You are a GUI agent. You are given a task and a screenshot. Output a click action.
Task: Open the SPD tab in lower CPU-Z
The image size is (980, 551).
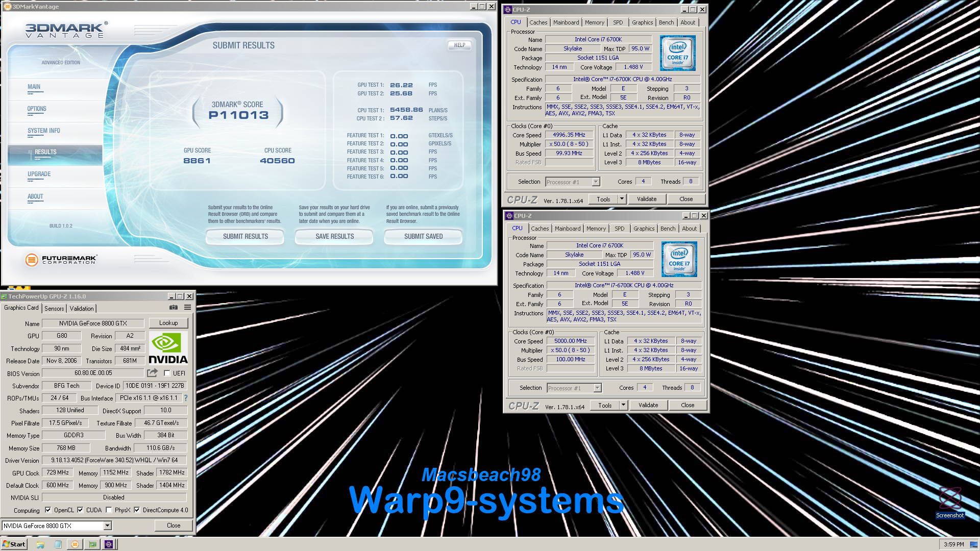coord(619,229)
